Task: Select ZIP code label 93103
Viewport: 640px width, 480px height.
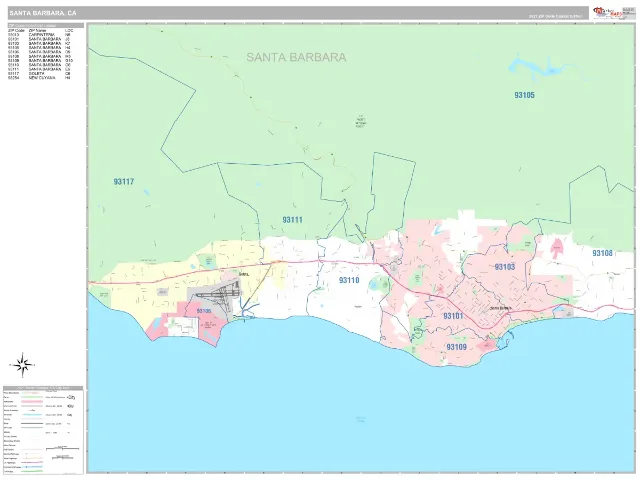Action: [504, 267]
